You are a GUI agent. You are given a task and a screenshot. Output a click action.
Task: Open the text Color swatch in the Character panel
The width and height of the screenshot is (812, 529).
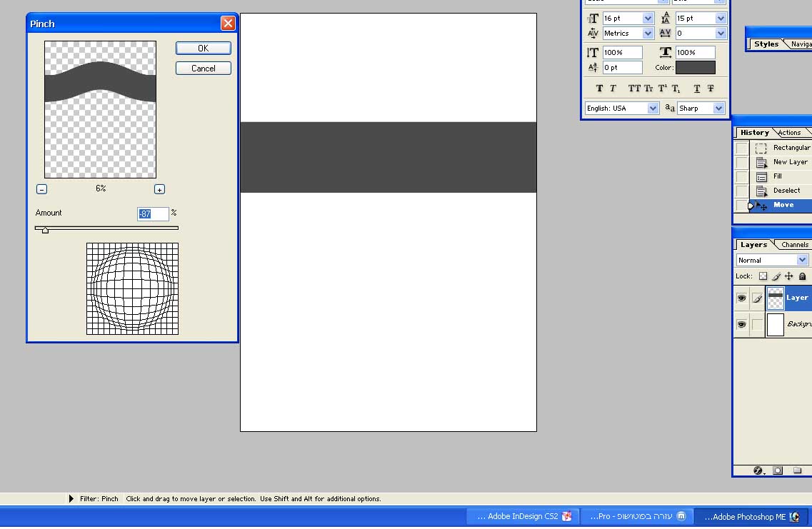coord(696,67)
